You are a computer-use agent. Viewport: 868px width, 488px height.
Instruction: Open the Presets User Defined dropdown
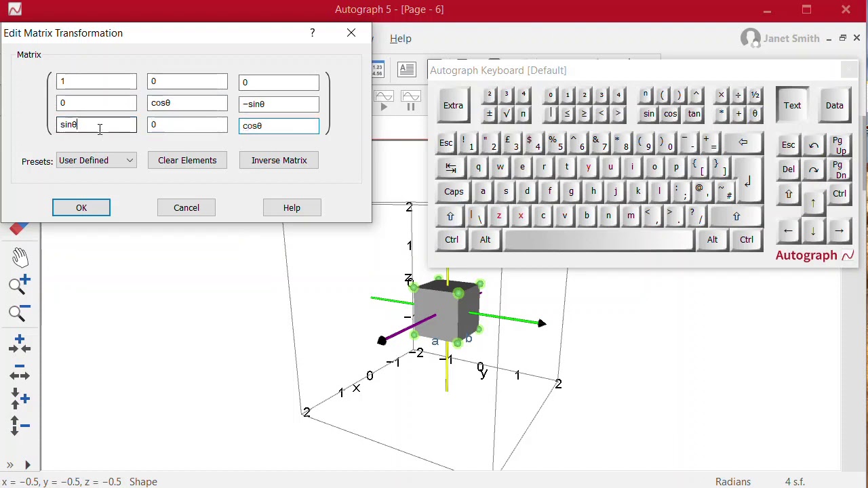(96, 161)
